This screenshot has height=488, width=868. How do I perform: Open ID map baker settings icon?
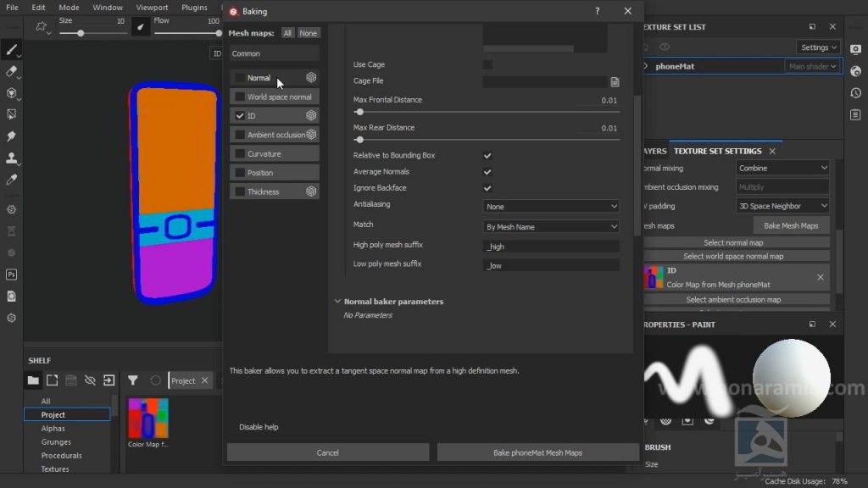point(311,115)
